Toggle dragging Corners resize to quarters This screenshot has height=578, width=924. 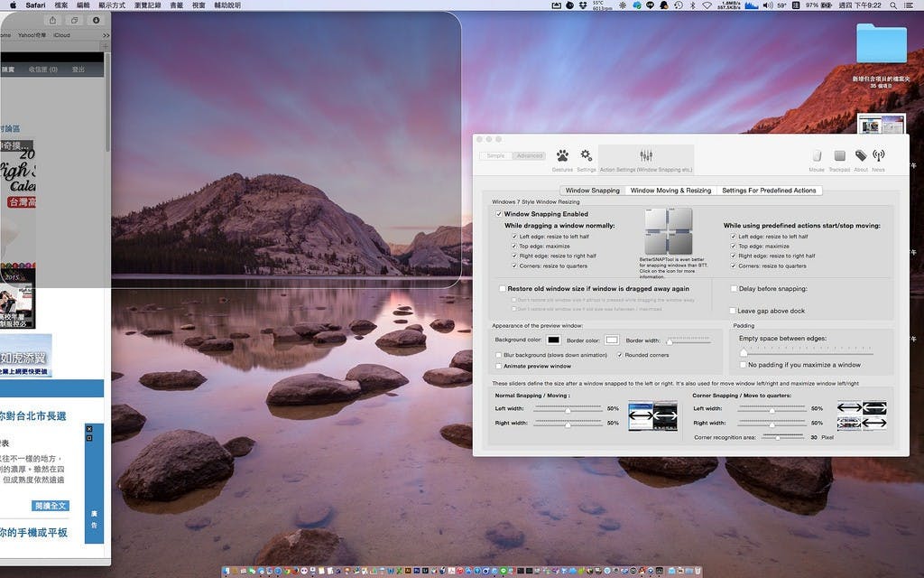(x=514, y=266)
